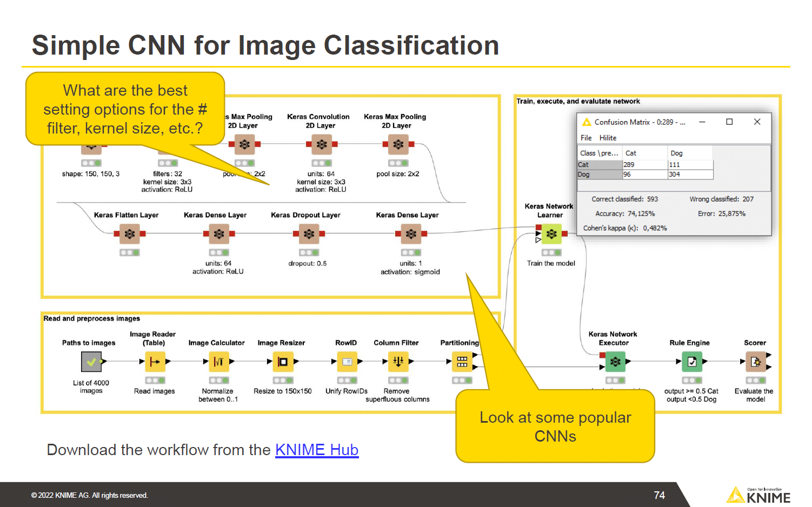The image size is (812, 507).
Task: Click the Keras Network Learner node
Action: (x=551, y=234)
